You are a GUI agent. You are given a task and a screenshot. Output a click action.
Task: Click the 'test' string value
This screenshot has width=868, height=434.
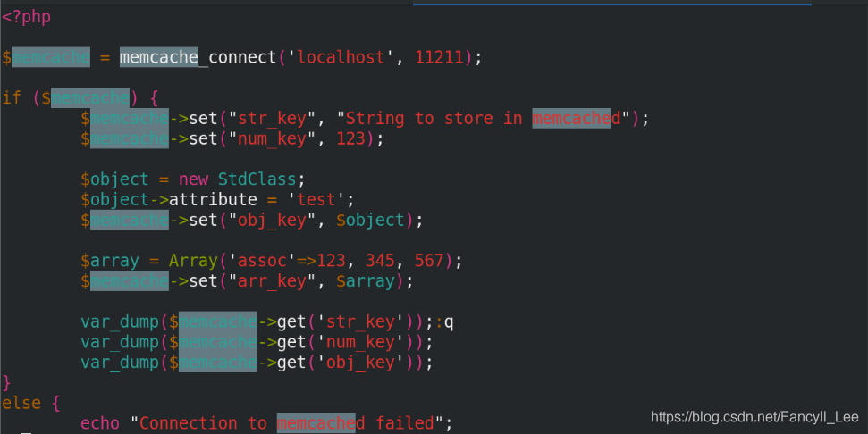[316, 199]
